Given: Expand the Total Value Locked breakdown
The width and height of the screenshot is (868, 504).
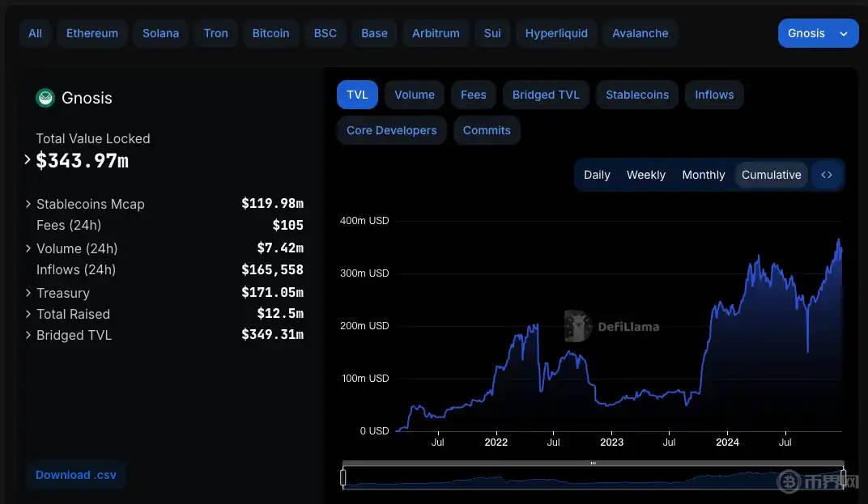Looking at the screenshot, I should pos(28,160).
